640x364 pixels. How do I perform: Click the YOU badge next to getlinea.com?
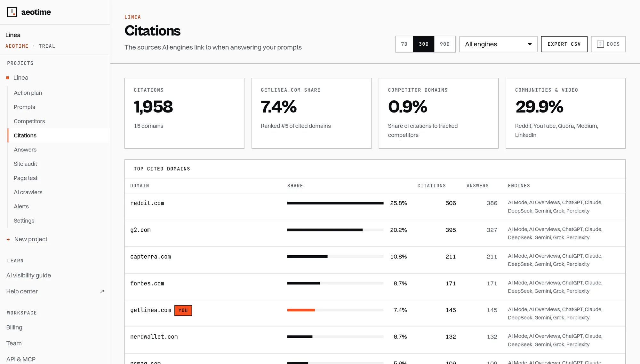point(183,310)
